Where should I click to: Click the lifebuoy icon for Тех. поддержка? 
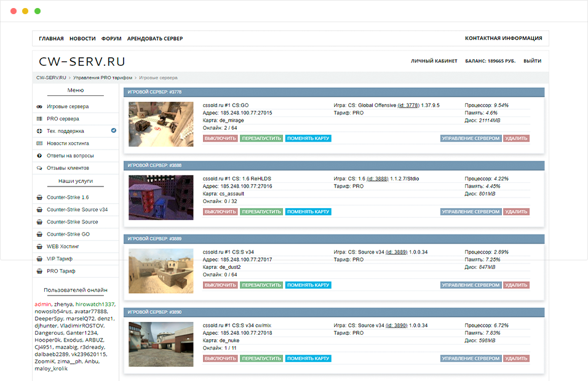pos(40,131)
